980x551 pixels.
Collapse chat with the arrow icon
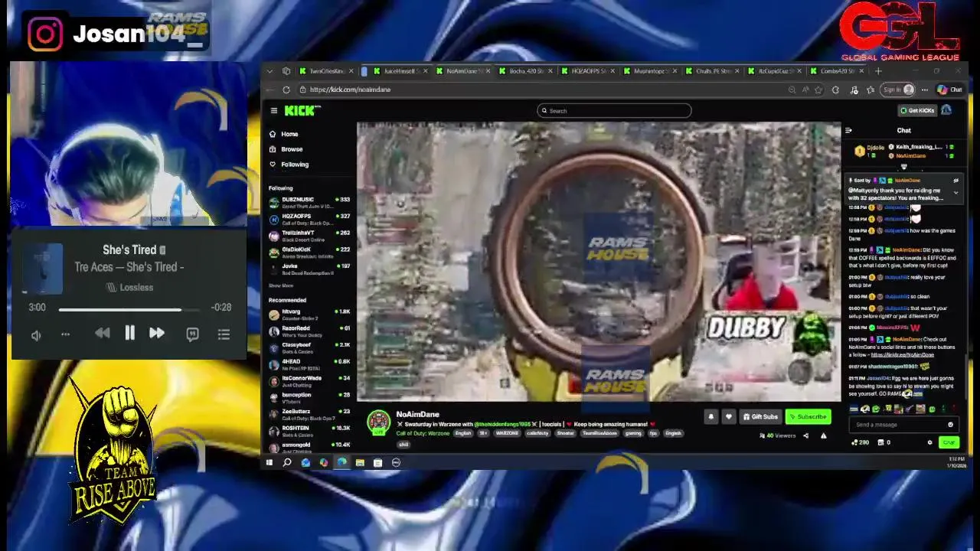848,131
